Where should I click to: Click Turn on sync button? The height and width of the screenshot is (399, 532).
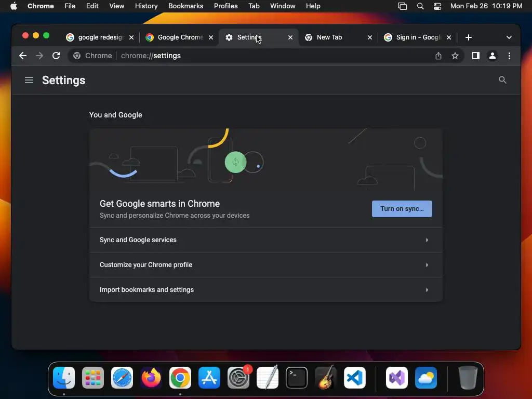[x=402, y=209]
